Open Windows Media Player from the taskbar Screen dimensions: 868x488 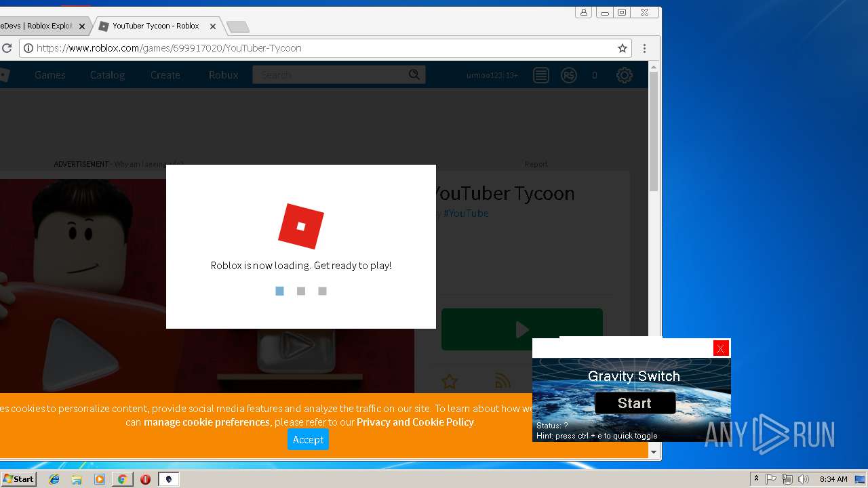coord(100,479)
